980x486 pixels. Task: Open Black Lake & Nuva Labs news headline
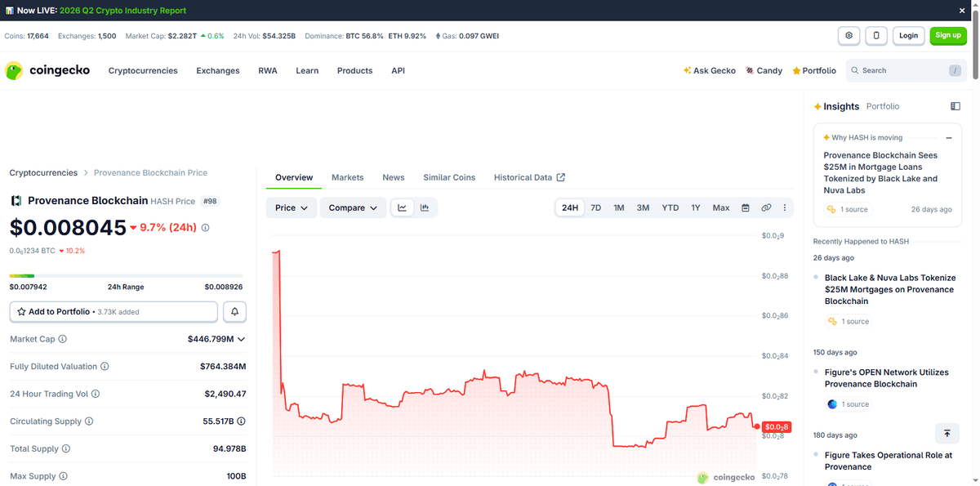(x=890, y=290)
